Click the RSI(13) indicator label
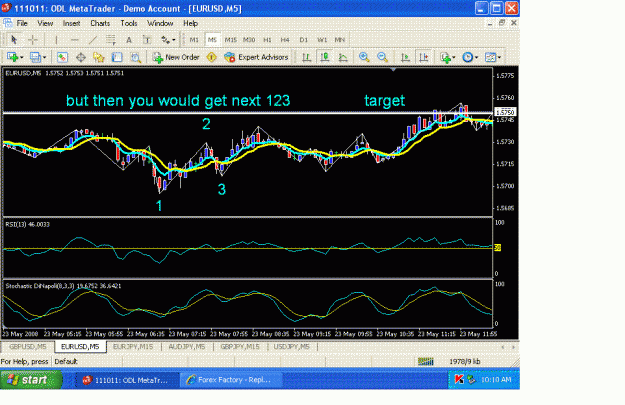Viewport: 625px width, 405px height. coord(28,224)
